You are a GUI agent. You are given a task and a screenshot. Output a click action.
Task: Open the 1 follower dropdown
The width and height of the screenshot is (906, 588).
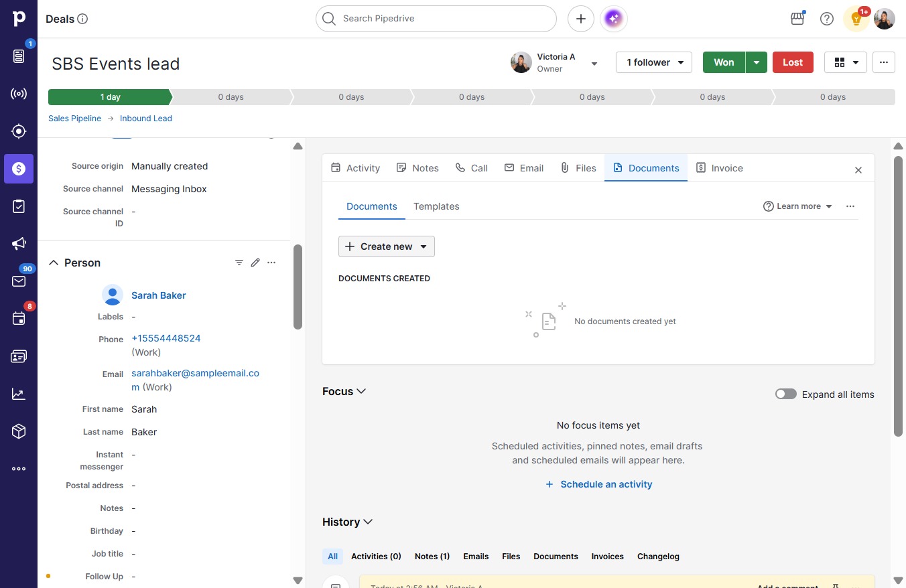654,62
